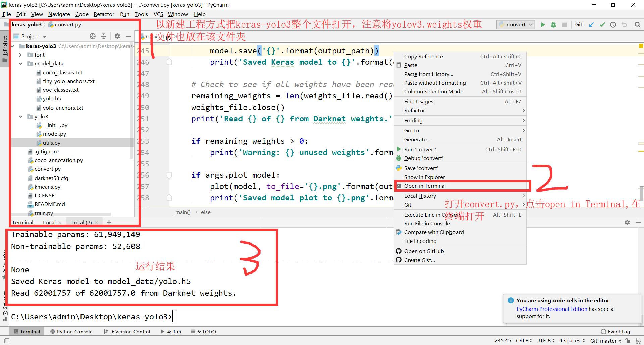Close the Local terminal tab
Image resolution: width=644 pixels, height=345 pixels.
pyautogui.click(x=60, y=223)
